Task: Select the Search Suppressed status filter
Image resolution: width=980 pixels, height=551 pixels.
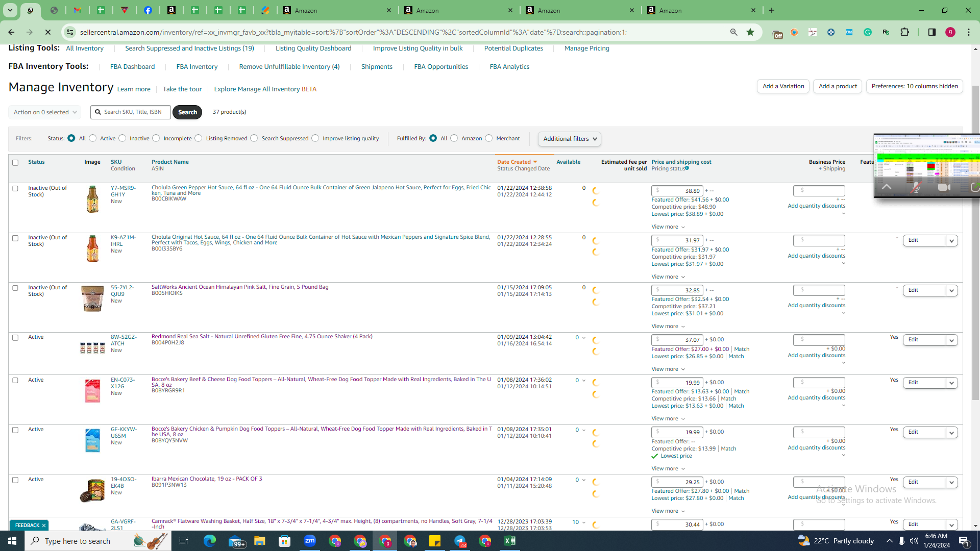Action: [x=254, y=138]
